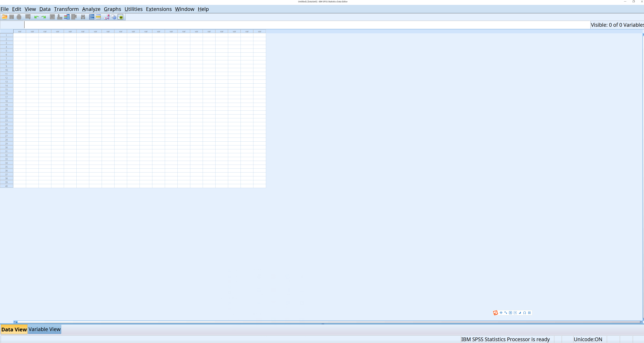The width and height of the screenshot is (644, 343).
Task: Open the Window menu
Action: click(185, 9)
